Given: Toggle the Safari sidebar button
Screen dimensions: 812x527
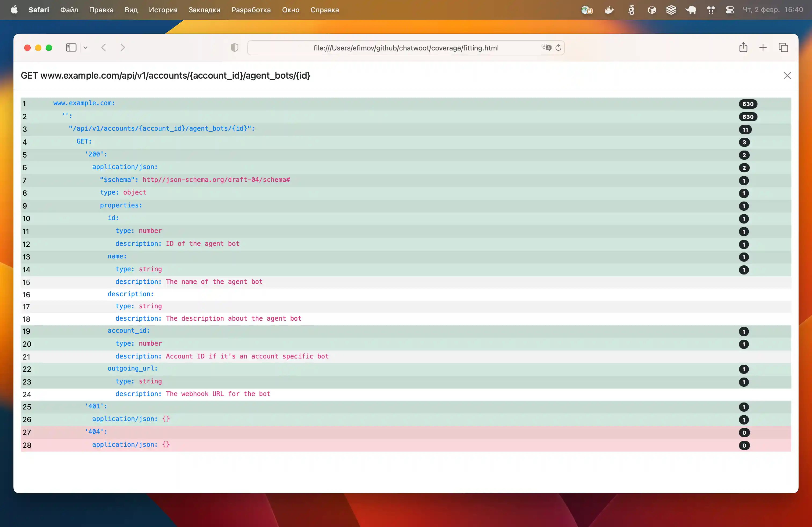Looking at the screenshot, I should 71,48.
